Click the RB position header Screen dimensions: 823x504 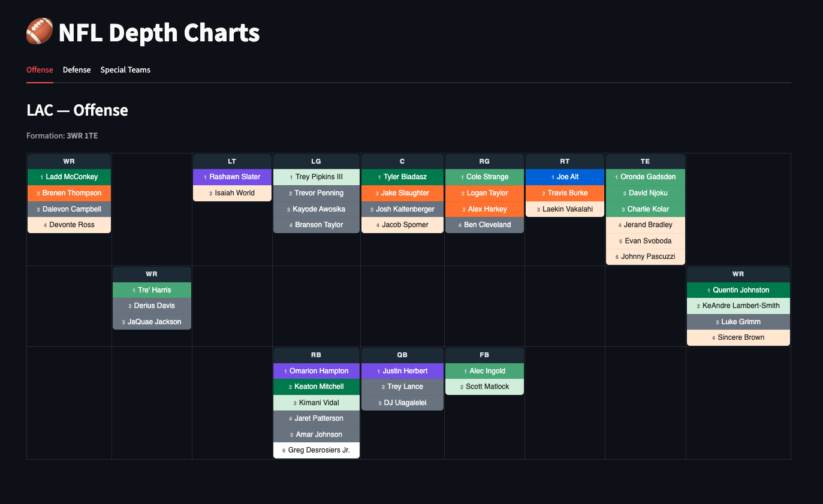316,355
